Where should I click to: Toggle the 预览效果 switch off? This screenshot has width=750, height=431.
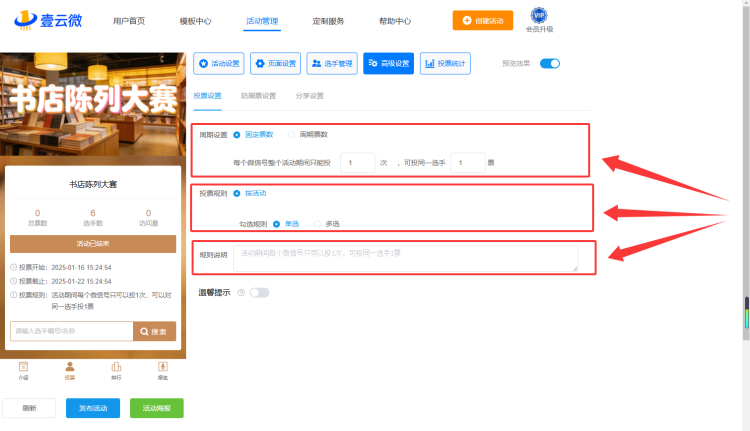click(x=550, y=63)
